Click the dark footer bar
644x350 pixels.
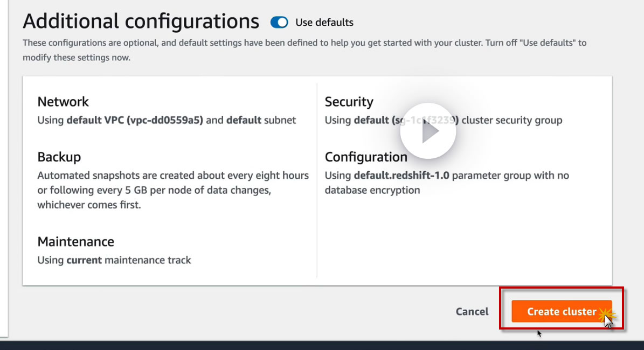(322, 345)
